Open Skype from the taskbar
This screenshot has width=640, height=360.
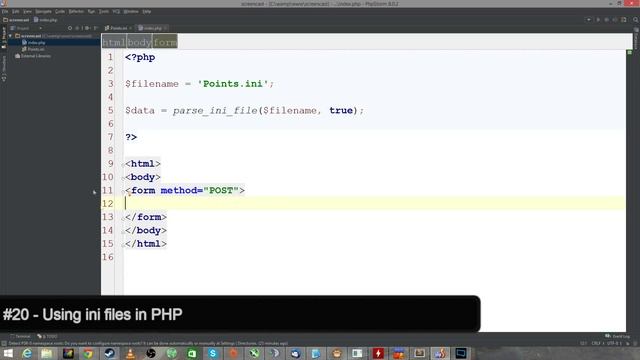(x=213, y=353)
